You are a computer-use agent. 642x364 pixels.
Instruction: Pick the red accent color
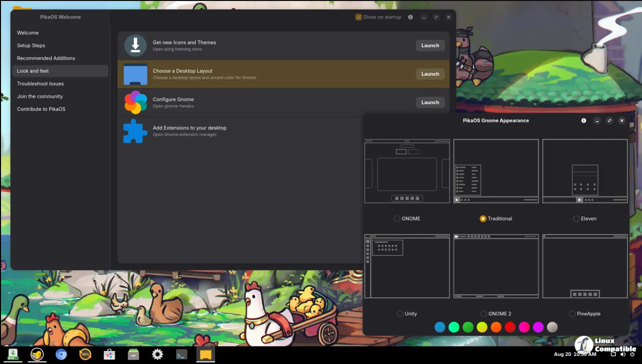[510, 327]
